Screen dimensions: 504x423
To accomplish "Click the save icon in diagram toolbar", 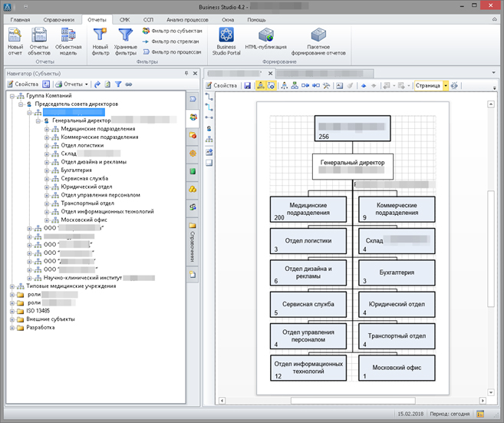I will click(x=247, y=86).
